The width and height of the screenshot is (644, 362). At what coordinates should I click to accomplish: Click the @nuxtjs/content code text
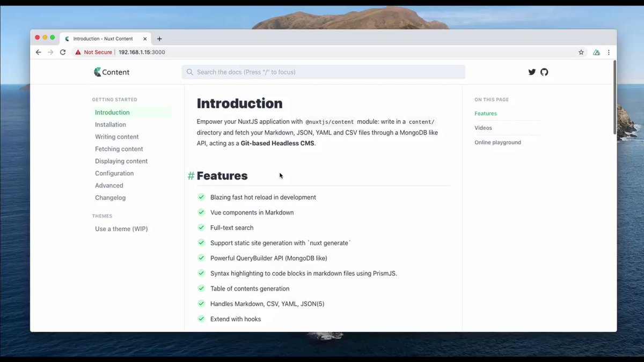pos(330,122)
